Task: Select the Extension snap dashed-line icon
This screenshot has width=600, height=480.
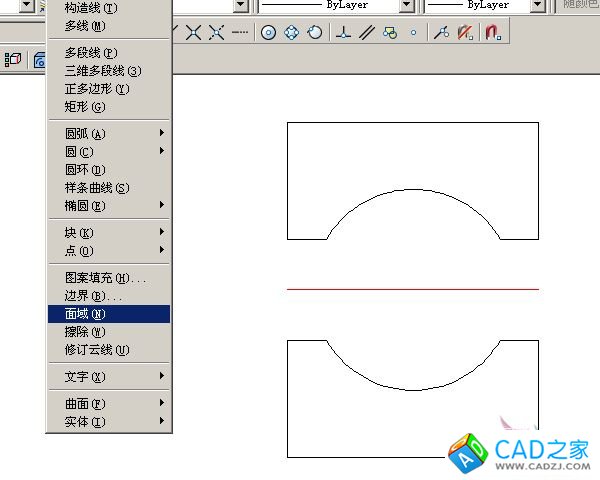Action: tap(240, 33)
